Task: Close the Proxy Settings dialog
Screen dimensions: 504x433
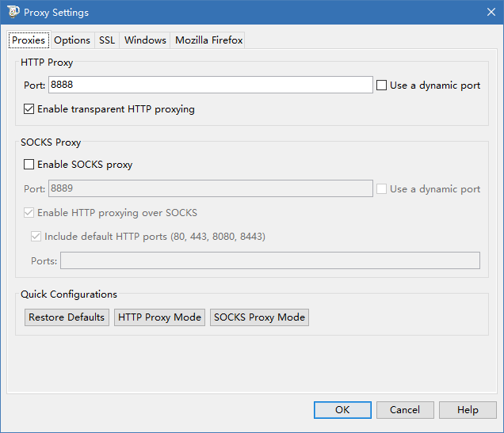Action: (x=491, y=12)
